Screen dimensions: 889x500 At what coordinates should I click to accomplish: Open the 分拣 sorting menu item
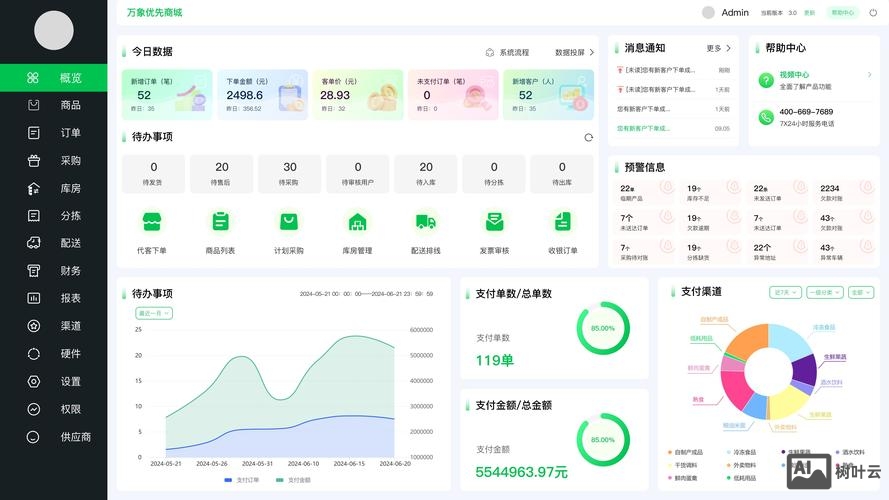pos(53,215)
